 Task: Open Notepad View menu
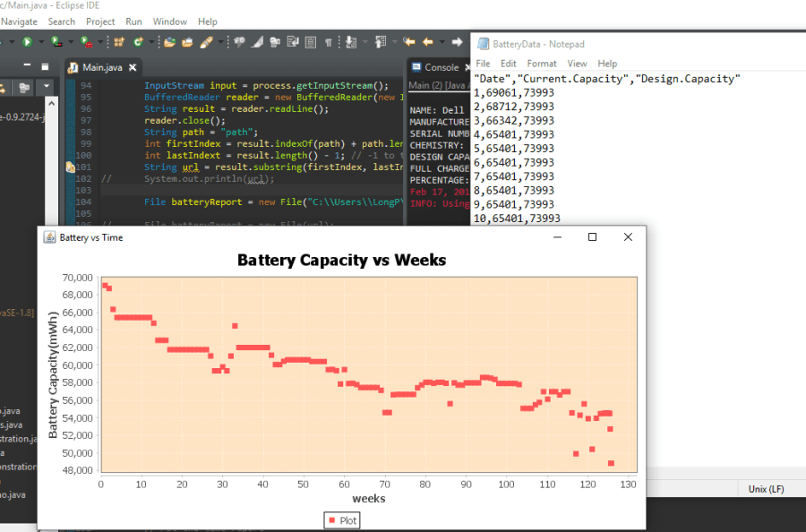578,64
